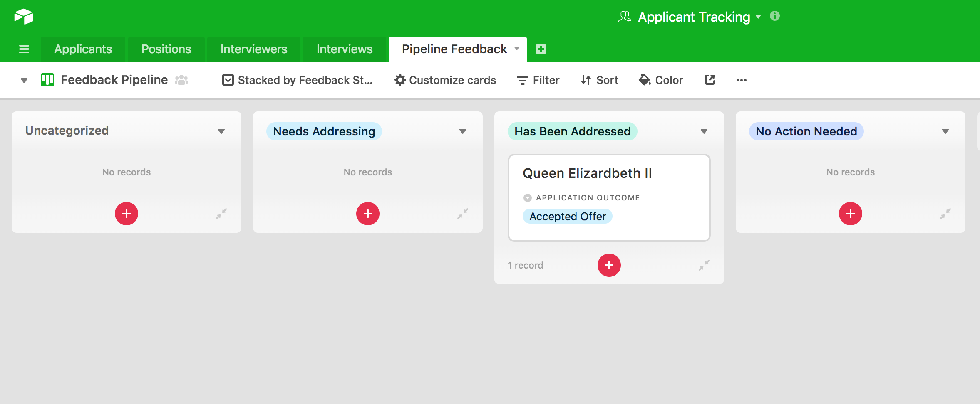Screen dimensions: 980x404
Task: Switch to the Positions tab
Action: coord(166,49)
